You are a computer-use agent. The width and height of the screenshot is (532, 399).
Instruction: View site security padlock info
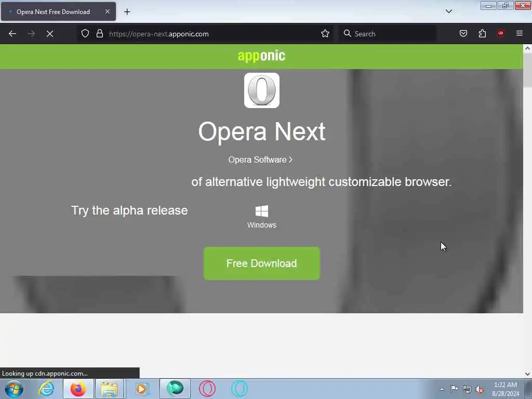pos(99,33)
